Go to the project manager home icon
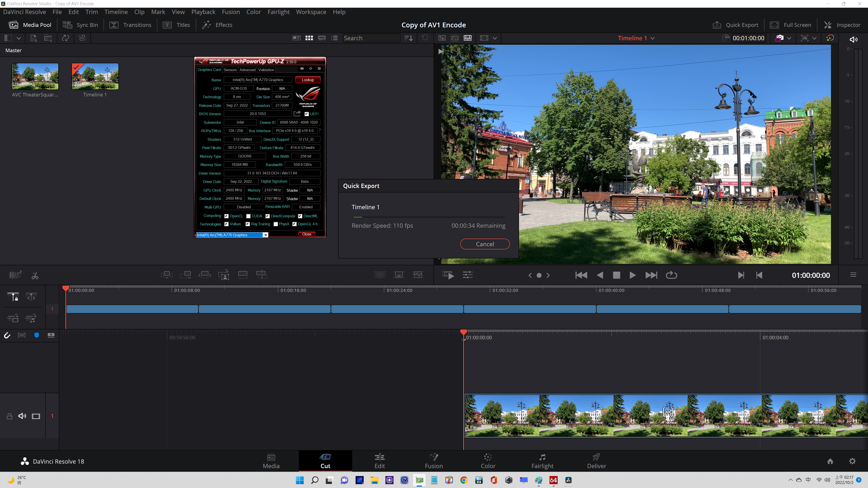The width and height of the screenshot is (868, 488). tap(830, 461)
